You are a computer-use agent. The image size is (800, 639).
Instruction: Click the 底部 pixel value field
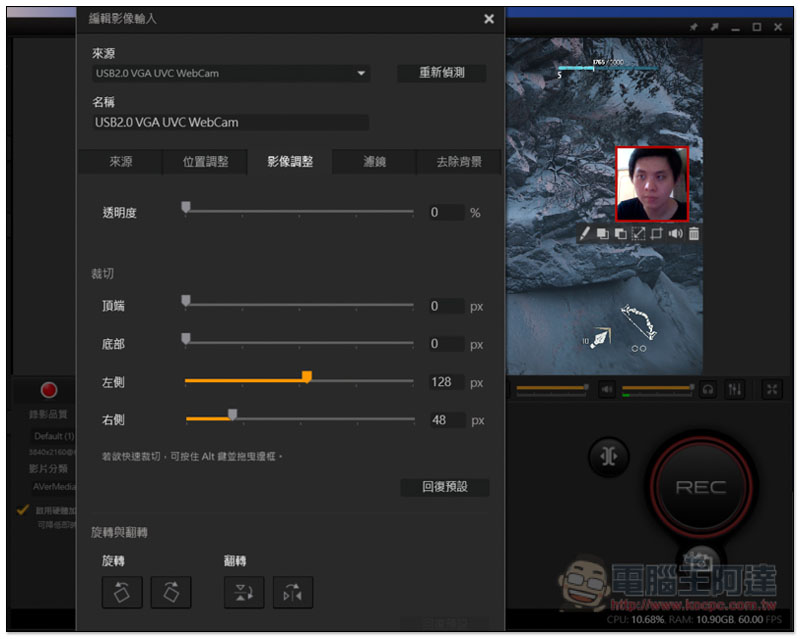point(446,344)
